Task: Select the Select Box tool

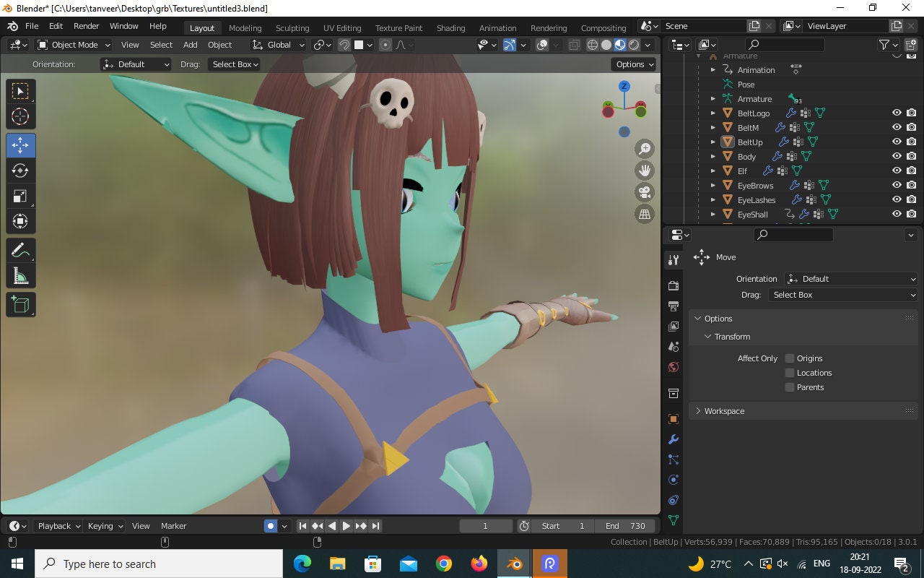Action: coord(20,91)
